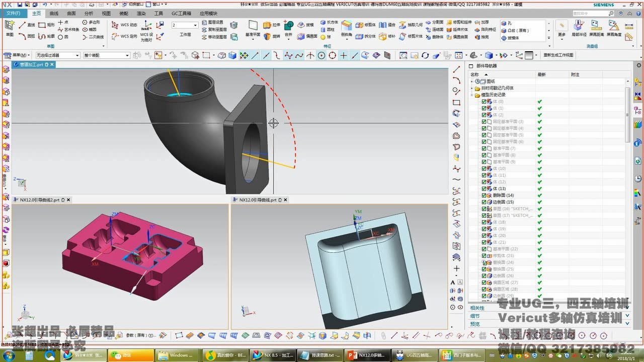Activate the WCS 动态 tool
The width and height of the screenshot is (644, 362).
point(129,25)
